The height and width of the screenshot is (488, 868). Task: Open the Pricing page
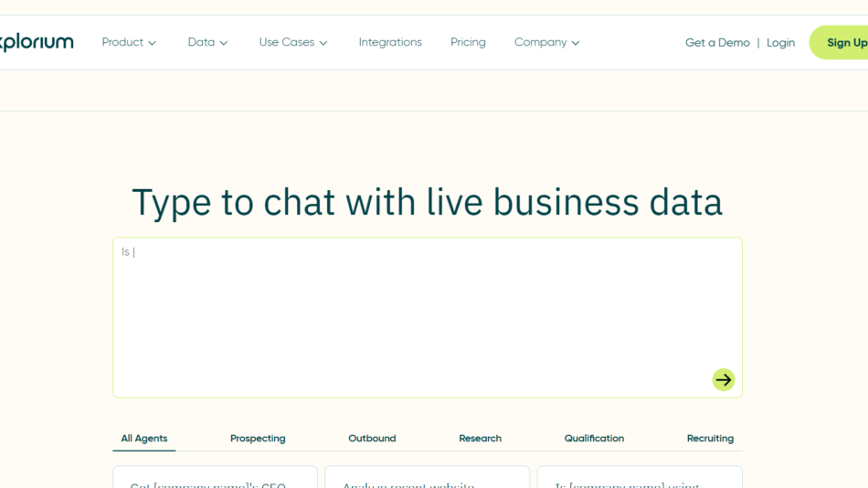[x=468, y=42]
